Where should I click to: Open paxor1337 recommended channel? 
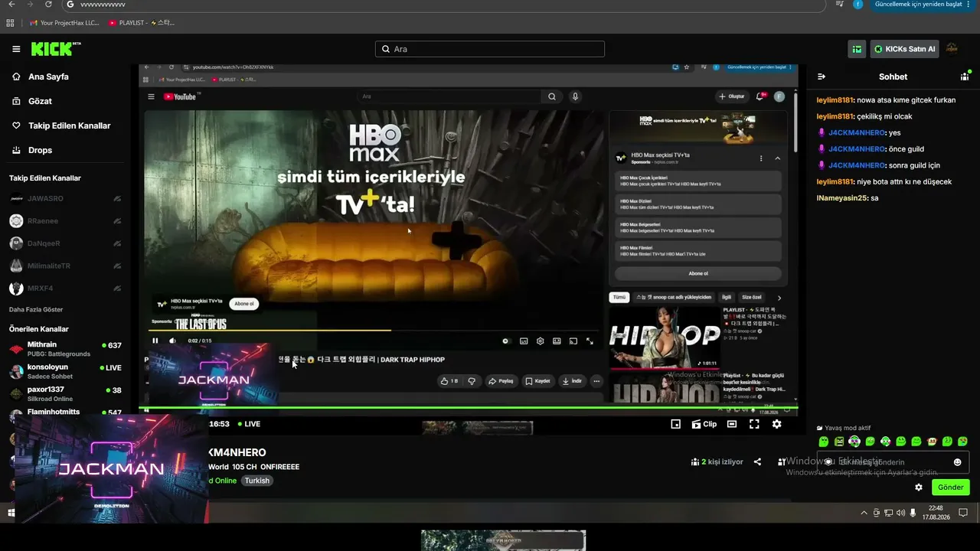point(65,393)
